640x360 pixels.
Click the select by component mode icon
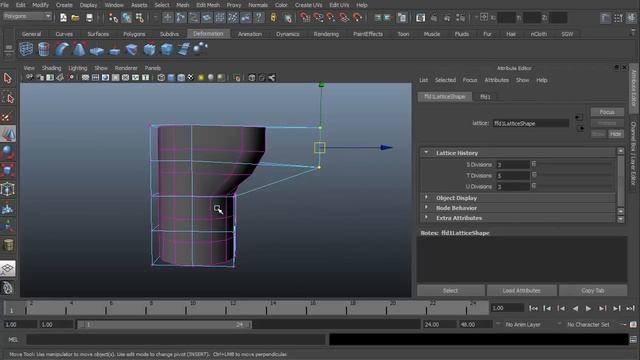pyautogui.click(x=140, y=18)
